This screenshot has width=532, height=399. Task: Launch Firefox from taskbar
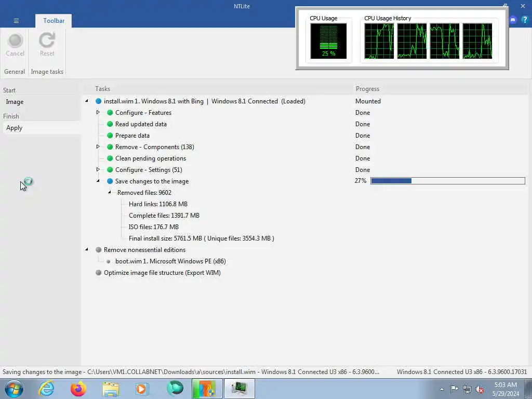click(x=78, y=389)
